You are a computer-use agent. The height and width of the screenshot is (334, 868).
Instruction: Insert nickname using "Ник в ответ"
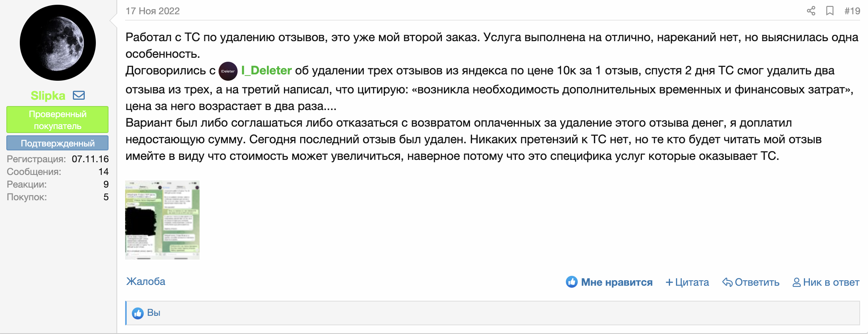tap(826, 282)
